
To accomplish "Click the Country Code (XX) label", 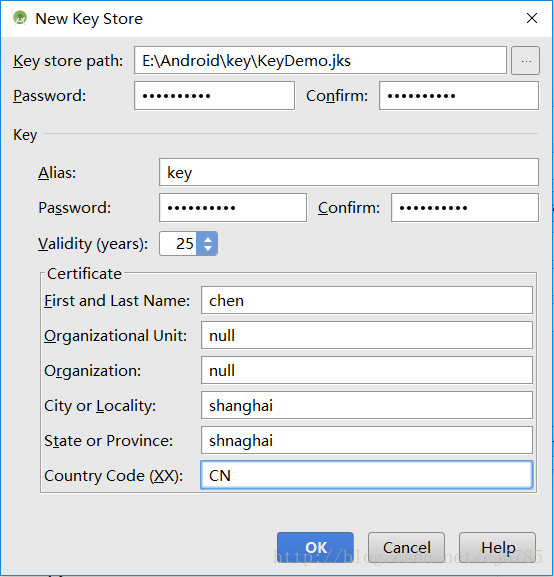I will tap(113, 476).
